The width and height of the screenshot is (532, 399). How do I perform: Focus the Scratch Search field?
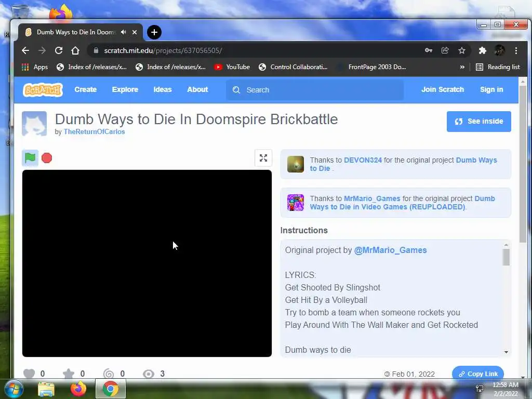coord(315,90)
